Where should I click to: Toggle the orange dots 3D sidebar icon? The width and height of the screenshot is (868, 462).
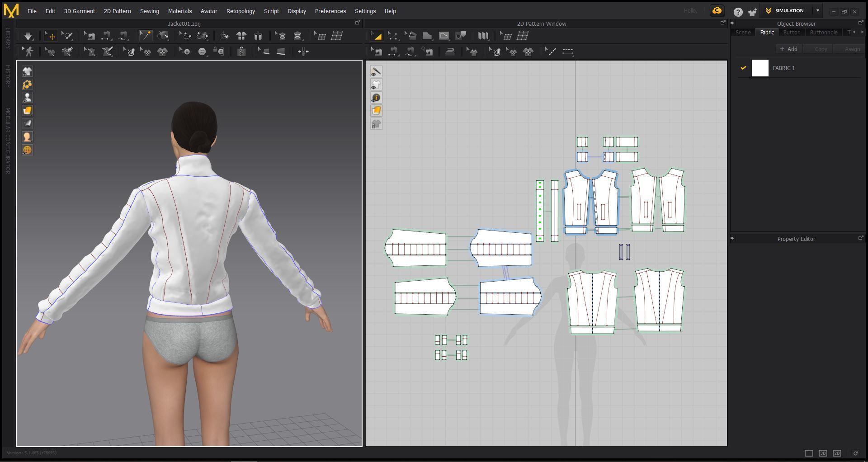(27, 85)
